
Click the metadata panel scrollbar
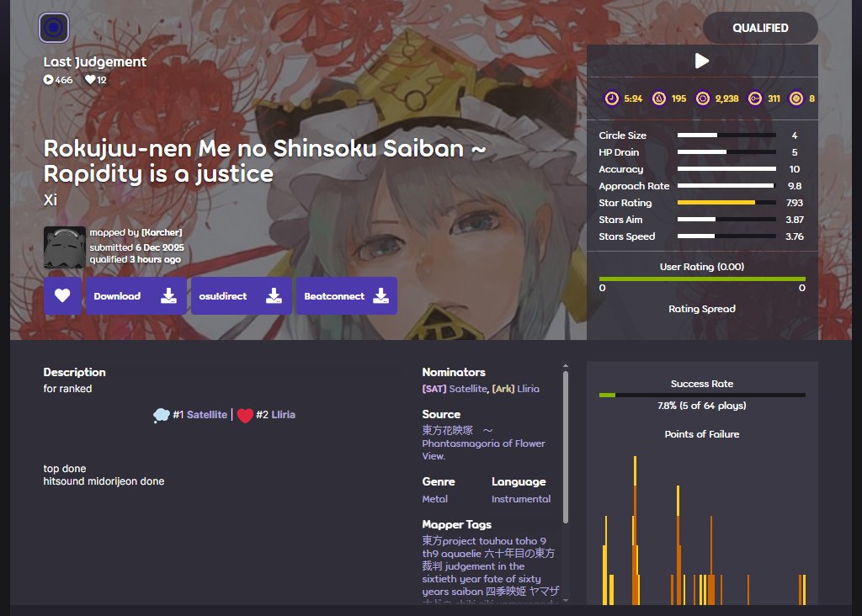[x=566, y=448]
